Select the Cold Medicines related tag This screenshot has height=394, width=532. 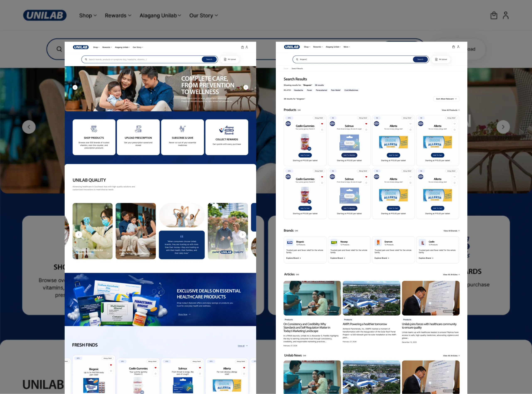(x=351, y=90)
